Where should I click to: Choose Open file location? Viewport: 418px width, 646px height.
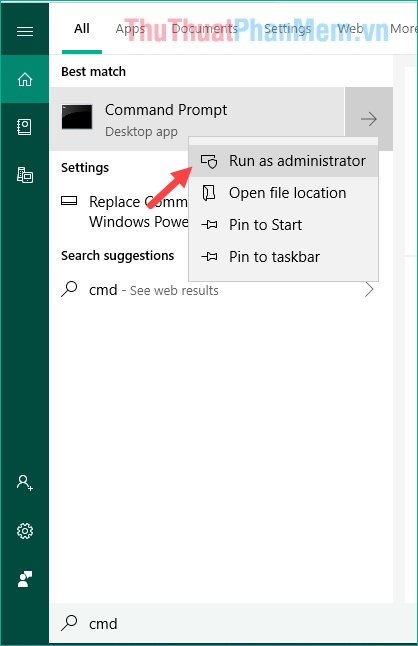click(283, 193)
